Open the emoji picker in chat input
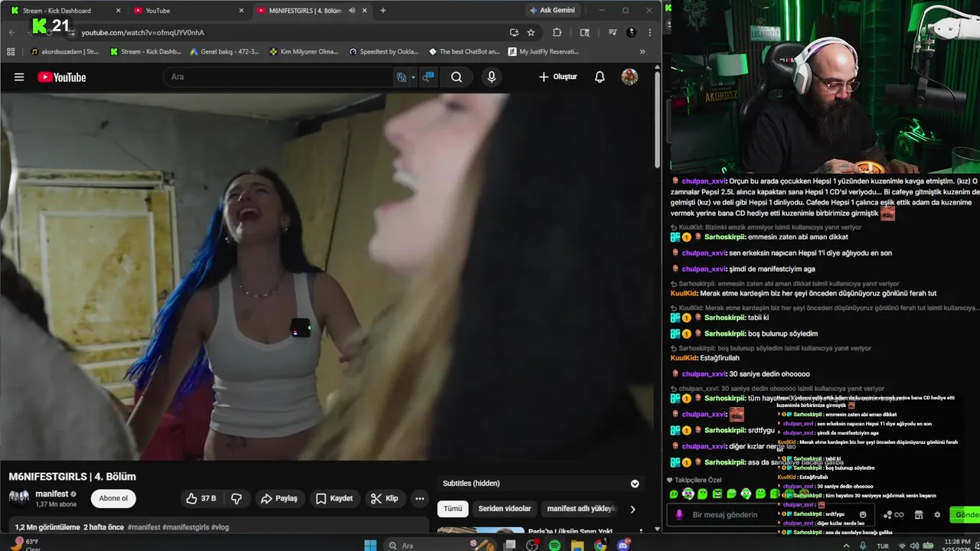980x551 pixels. tap(863, 514)
